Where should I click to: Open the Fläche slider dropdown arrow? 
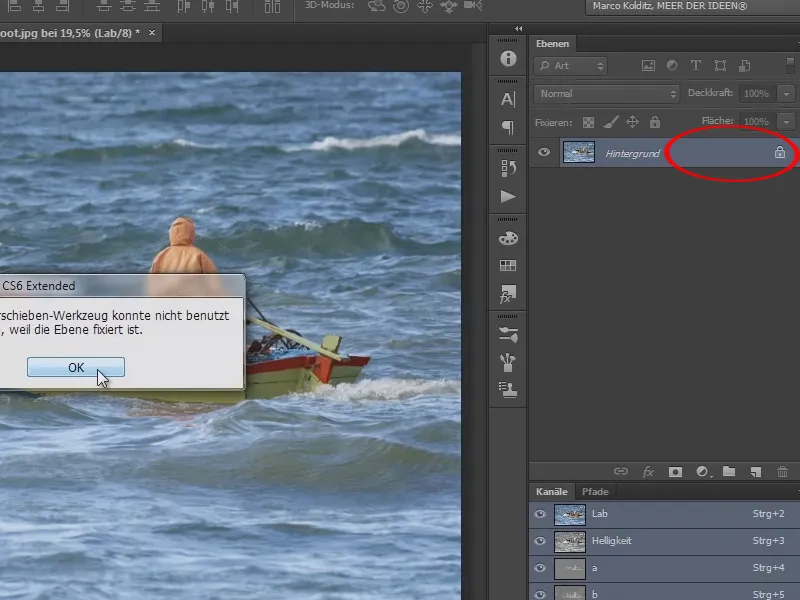pos(786,121)
